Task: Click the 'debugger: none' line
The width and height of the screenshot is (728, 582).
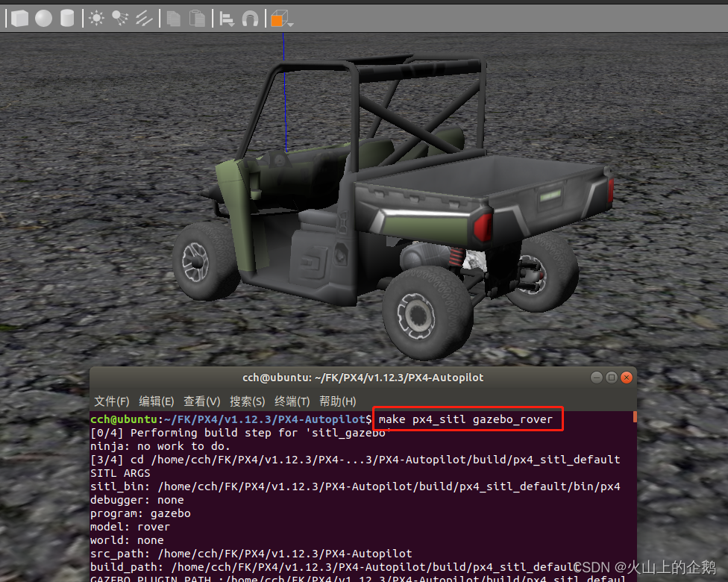Action: click(137, 500)
